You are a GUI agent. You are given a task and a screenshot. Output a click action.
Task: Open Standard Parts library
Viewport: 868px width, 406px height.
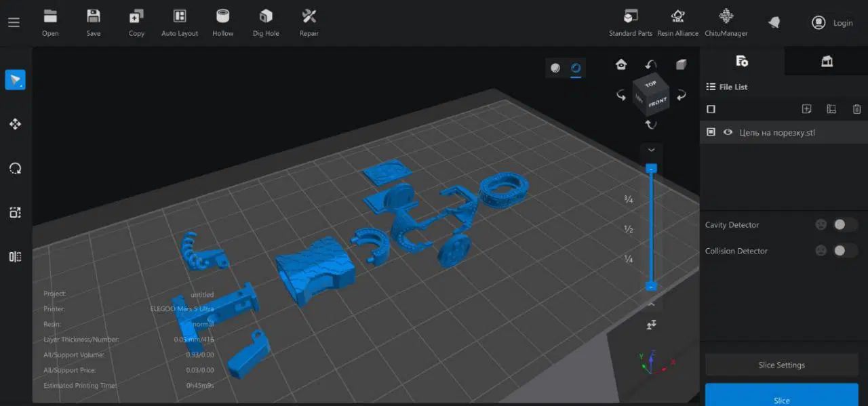tap(631, 22)
